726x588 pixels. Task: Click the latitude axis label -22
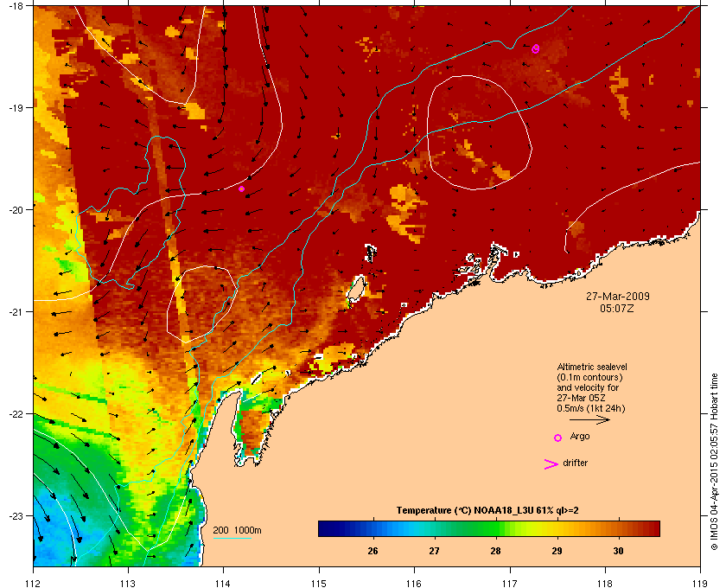click(16, 413)
